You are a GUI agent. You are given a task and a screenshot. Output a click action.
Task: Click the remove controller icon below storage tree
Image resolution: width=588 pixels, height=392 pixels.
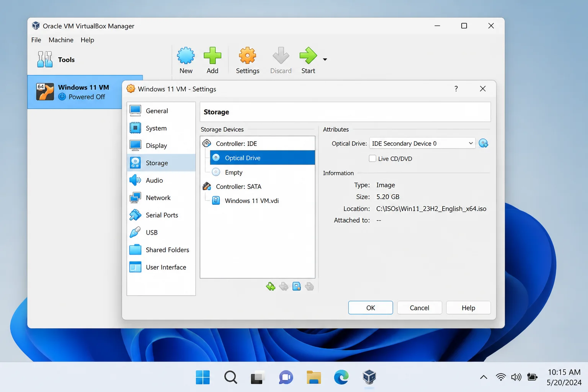[284, 286]
